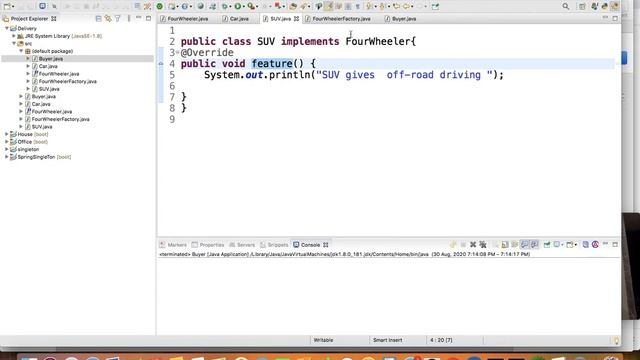Click the cursor position 4 : 20 in the status bar
The width and height of the screenshot is (640, 360).
(x=441, y=340)
